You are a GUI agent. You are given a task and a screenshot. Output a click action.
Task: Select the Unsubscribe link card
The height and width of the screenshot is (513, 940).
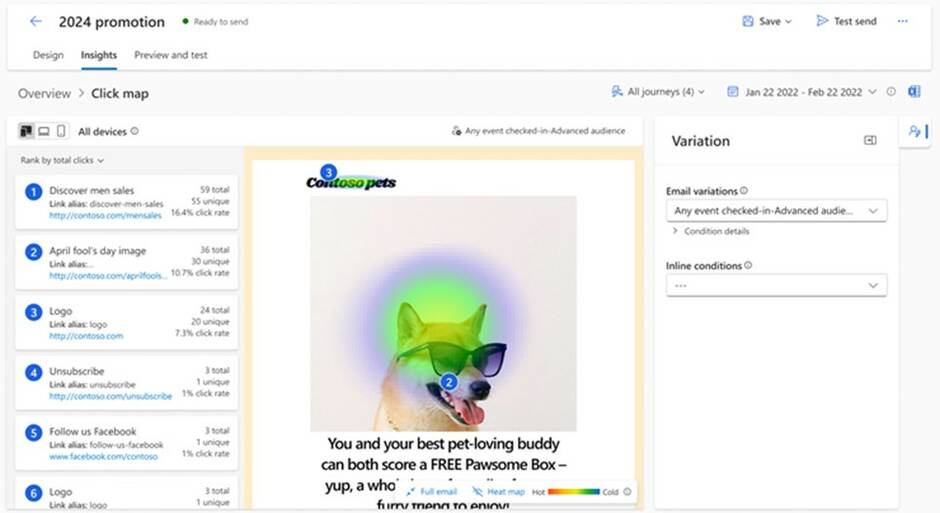[126, 383]
